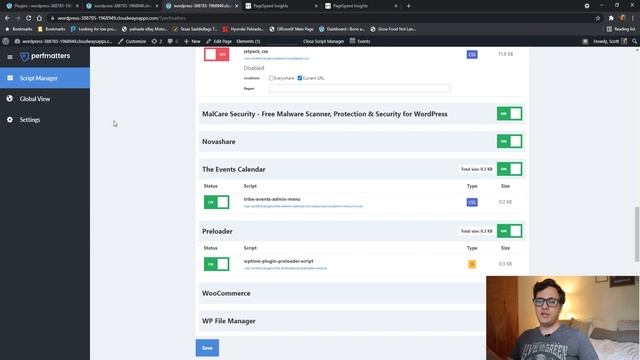Uncheck the Current URL checkbox
The height and width of the screenshot is (360, 640).
pos(300,78)
